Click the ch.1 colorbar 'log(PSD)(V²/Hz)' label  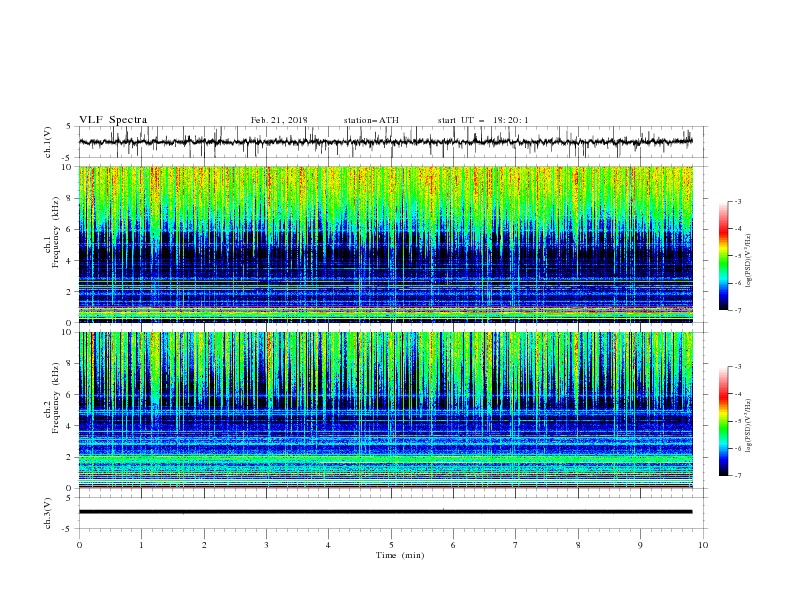pos(749,261)
